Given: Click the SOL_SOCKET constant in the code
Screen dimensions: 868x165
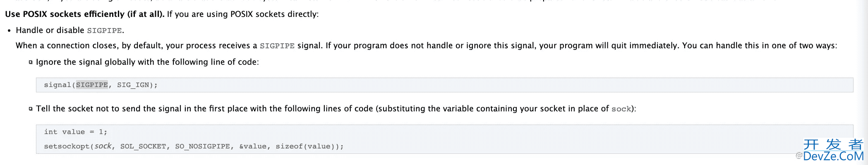Looking at the screenshot, I should (x=143, y=146).
